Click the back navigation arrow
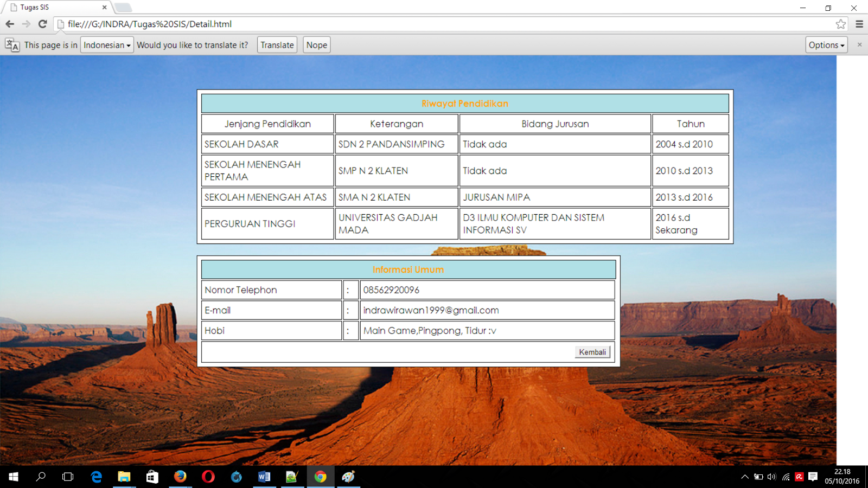 [x=10, y=24]
